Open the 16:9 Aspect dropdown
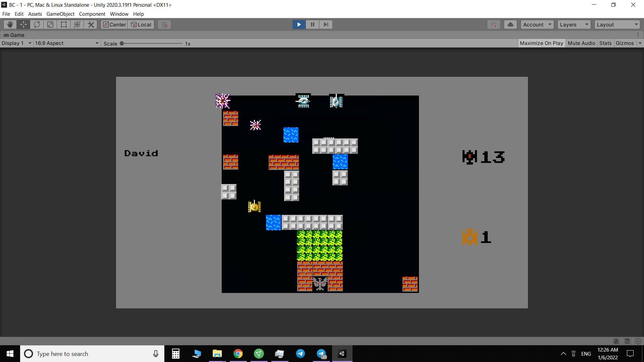The image size is (644, 362). [x=67, y=43]
